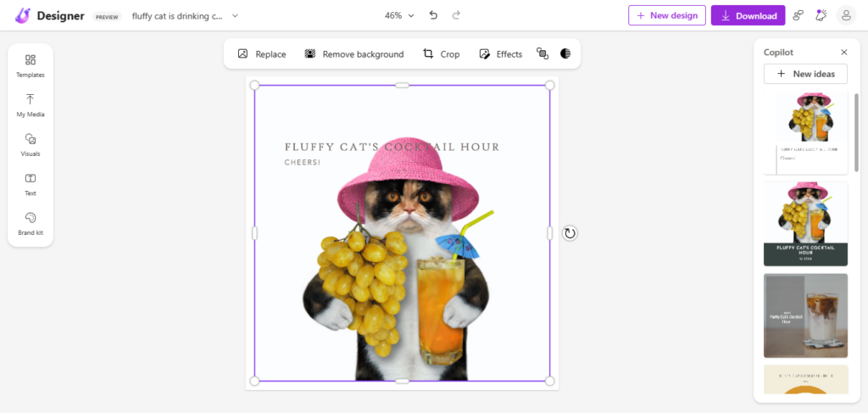Click the opacity half-circle icon in toolbar
The width and height of the screenshot is (868, 413).
(565, 53)
